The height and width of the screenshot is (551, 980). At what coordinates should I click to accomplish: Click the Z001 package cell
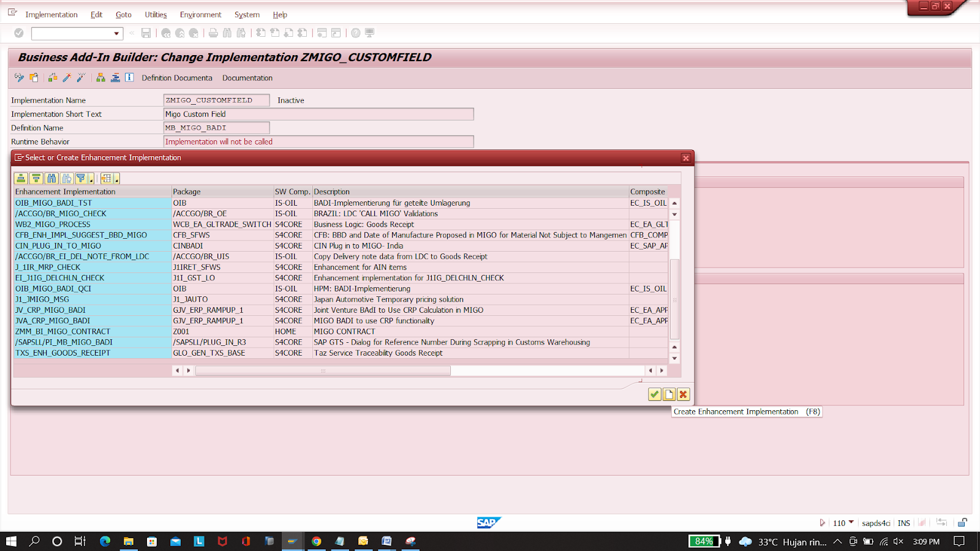click(x=222, y=331)
